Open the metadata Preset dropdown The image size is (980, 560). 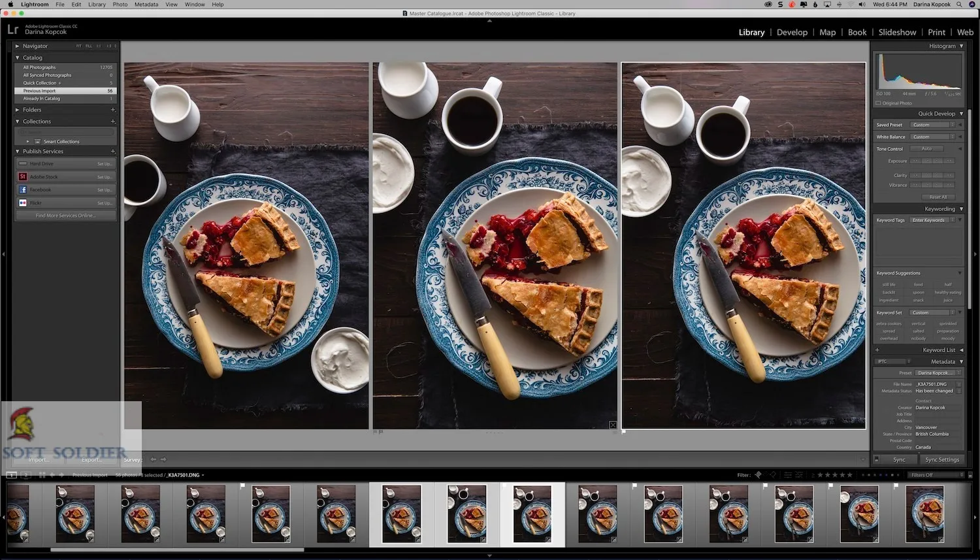(939, 373)
